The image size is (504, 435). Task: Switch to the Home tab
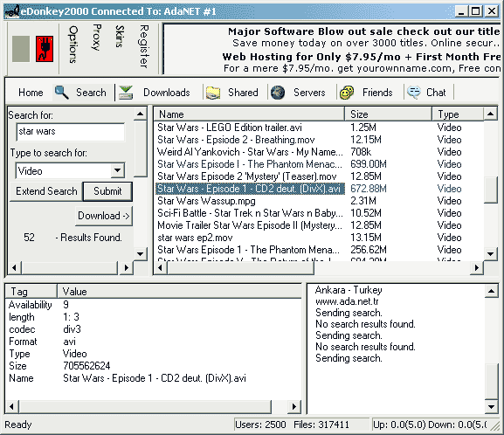click(x=31, y=93)
